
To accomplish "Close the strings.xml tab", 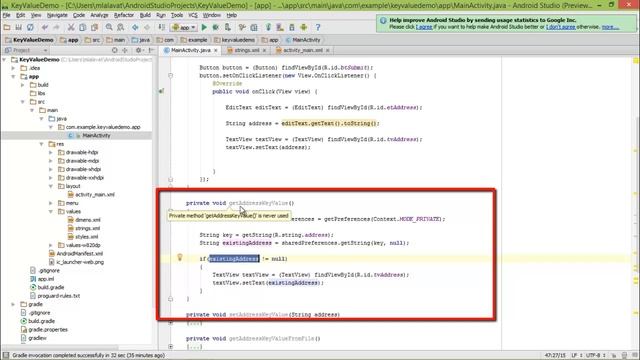I will tap(264, 50).
